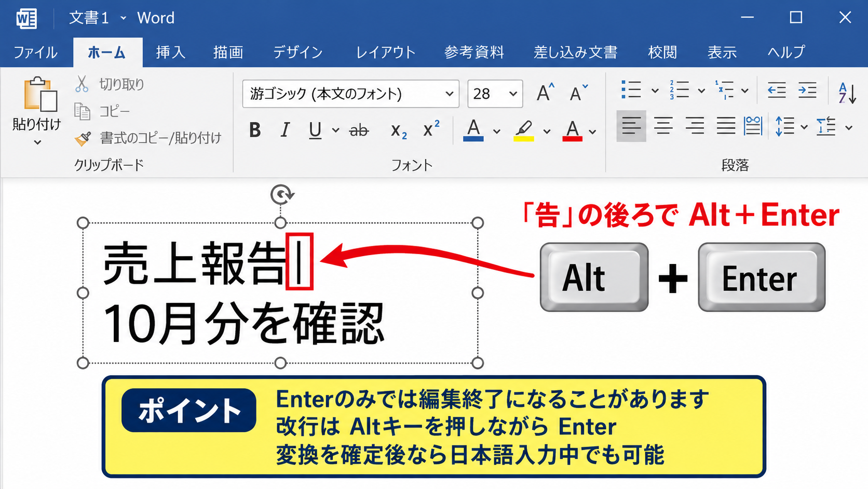Switch to the レイアウト tab
Screen dimensions: 868x489
point(386,52)
